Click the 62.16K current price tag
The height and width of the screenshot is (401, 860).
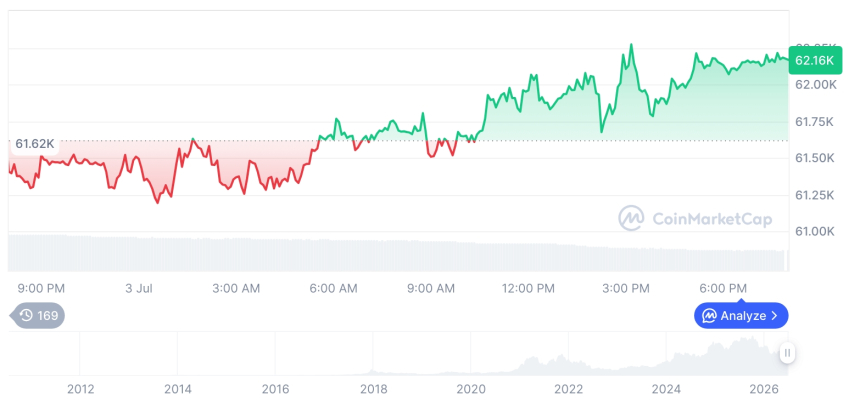coord(814,60)
